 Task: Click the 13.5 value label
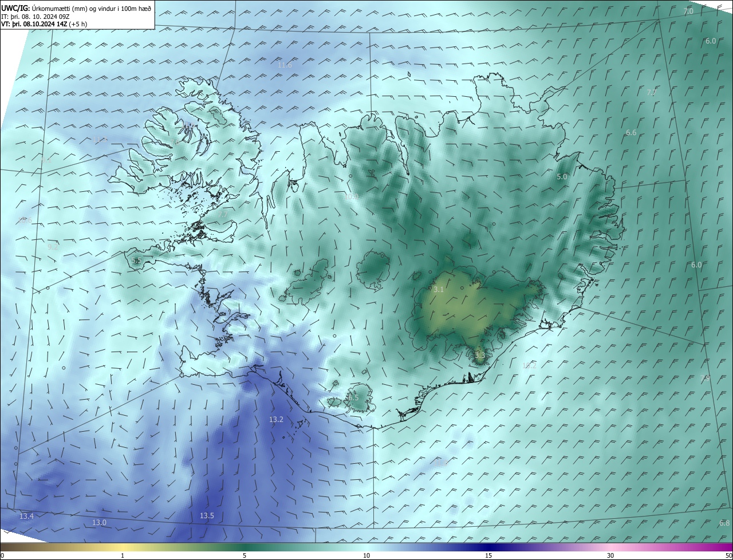[x=207, y=516]
